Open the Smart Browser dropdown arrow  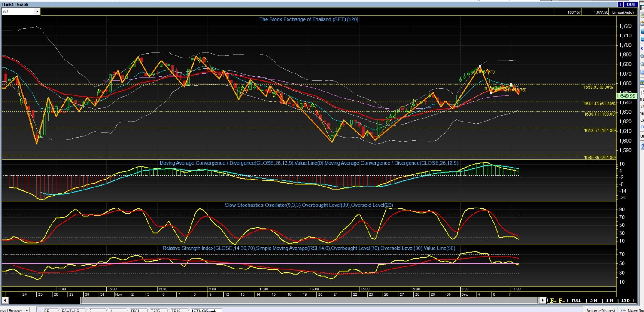27,310
